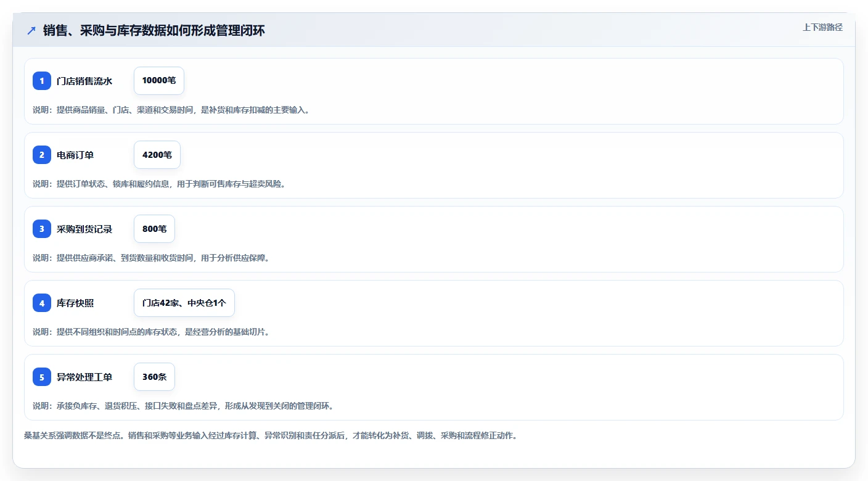Click the 上下游路径 label

822,27
